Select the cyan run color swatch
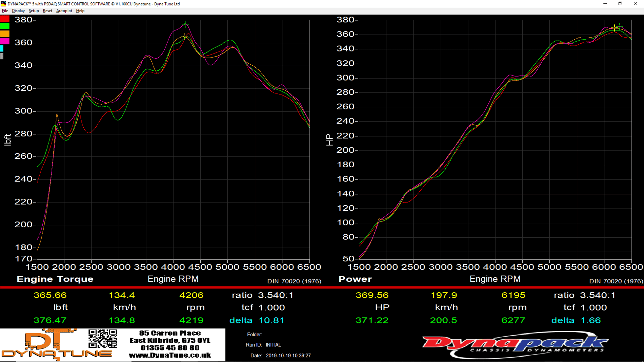The width and height of the screenshot is (644, 362). 2,48
